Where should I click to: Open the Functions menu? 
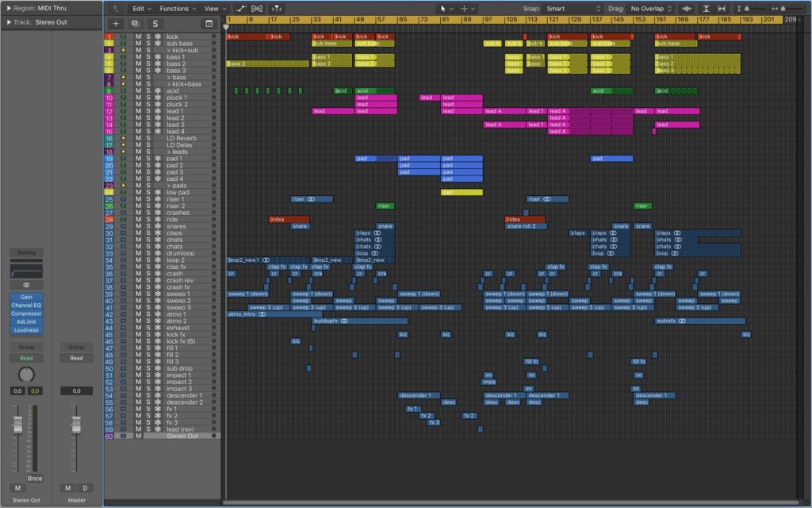tap(178, 9)
